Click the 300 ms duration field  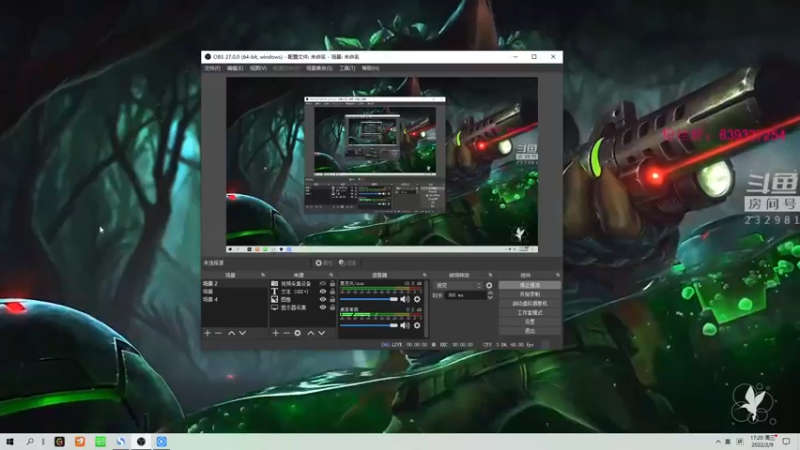click(x=465, y=295)
